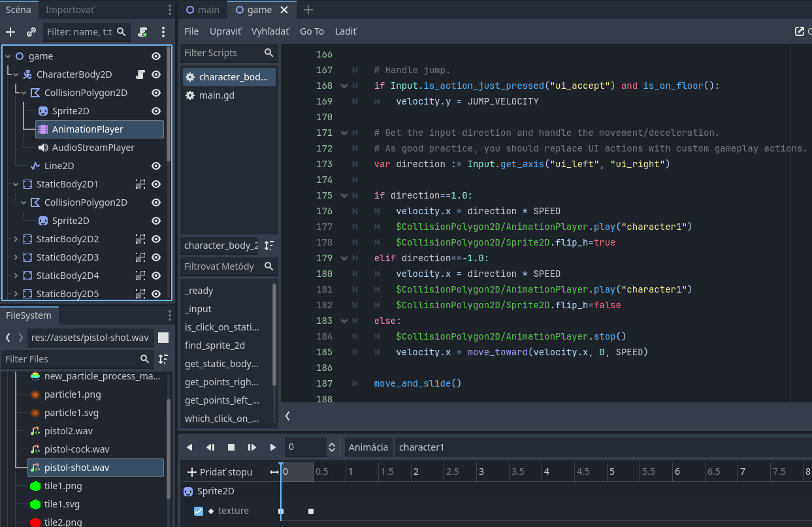The height and width of the screenshot is (527, 812).
Task: Click the attach script icon in Scene toolbar
Action: tap(143, 32)
